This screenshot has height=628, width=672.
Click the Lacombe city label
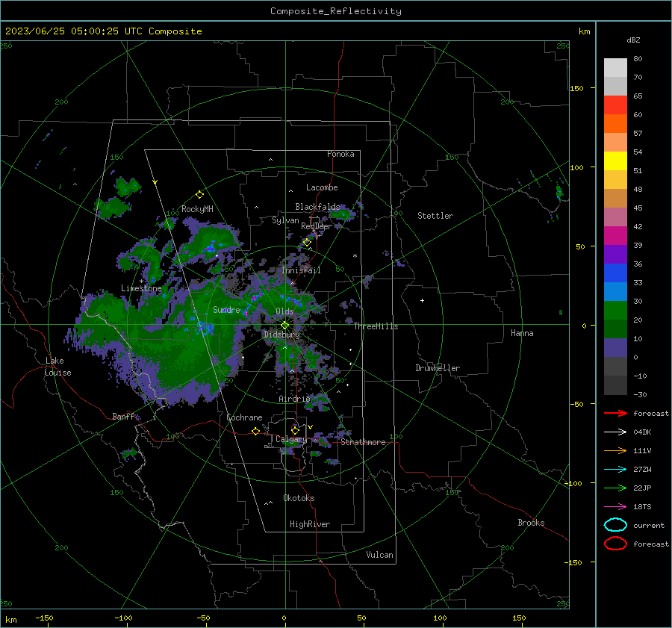click(322, 187)
